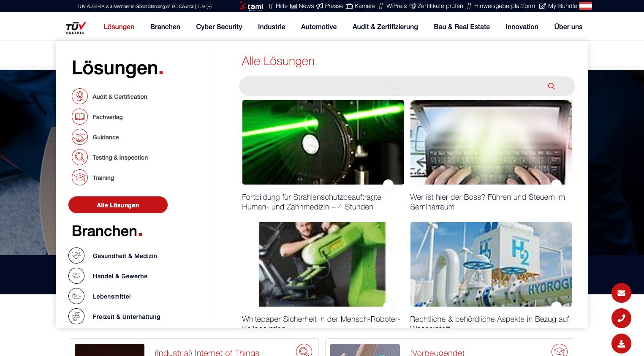Select the Fachverlag book icon
Screen dimensions: 644x356
[x=80, y=117]
